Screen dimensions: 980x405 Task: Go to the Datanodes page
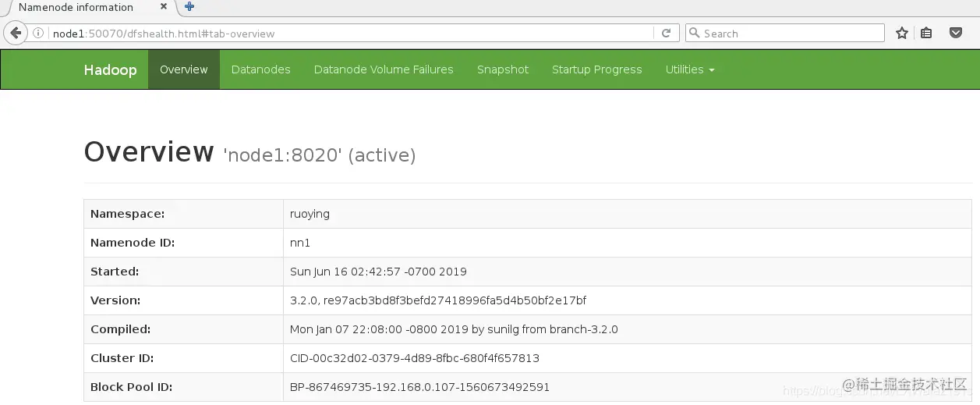[261, 69]
